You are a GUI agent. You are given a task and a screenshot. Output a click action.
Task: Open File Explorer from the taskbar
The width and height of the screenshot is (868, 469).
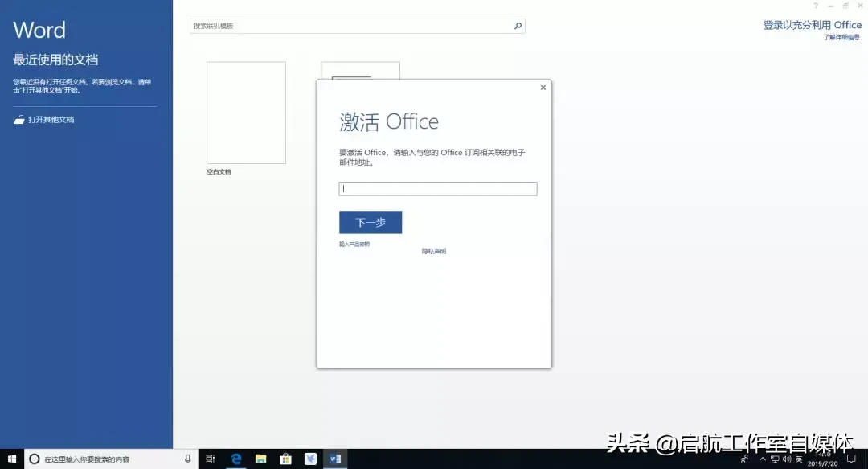coord(260,459)
